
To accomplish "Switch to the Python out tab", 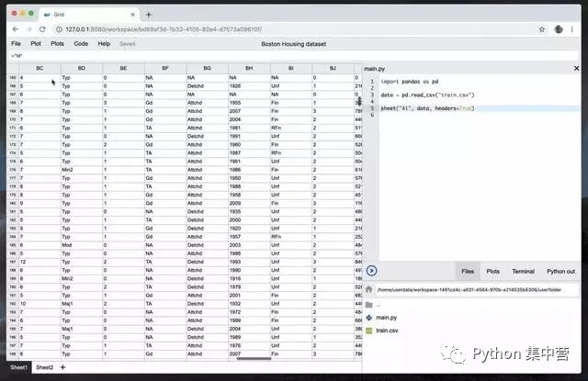I will click(x=560, y=271).
